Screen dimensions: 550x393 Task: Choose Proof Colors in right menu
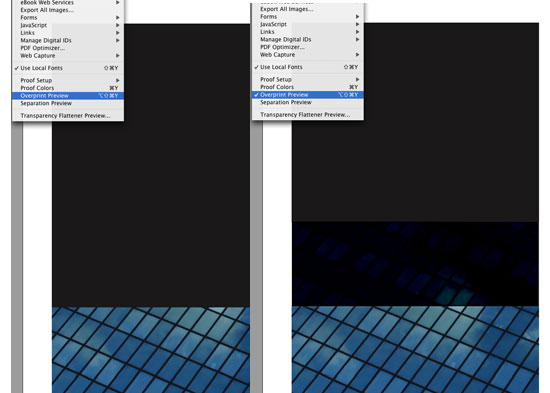[x=308, y=87]
